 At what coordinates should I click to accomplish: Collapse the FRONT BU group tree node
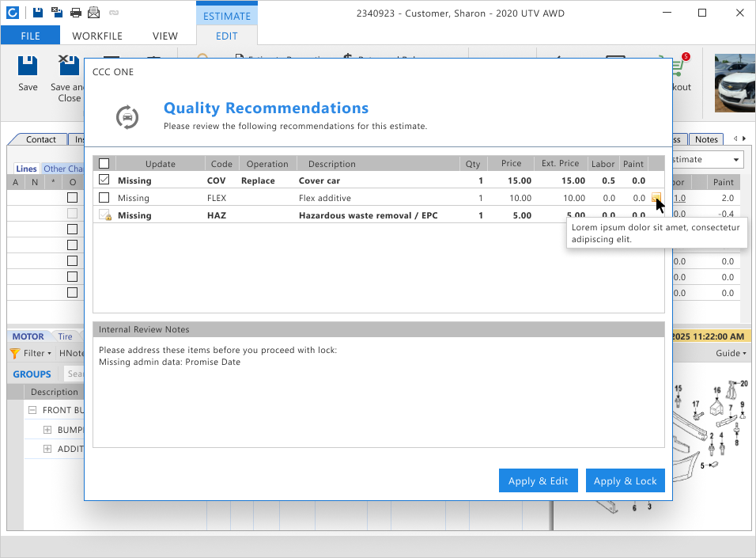click(x=32, y=410)
